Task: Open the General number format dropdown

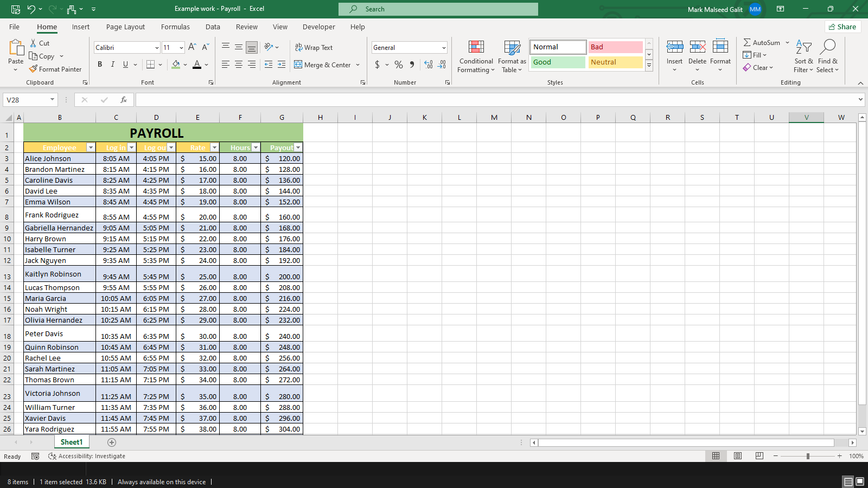Action: tap(444, 48)
